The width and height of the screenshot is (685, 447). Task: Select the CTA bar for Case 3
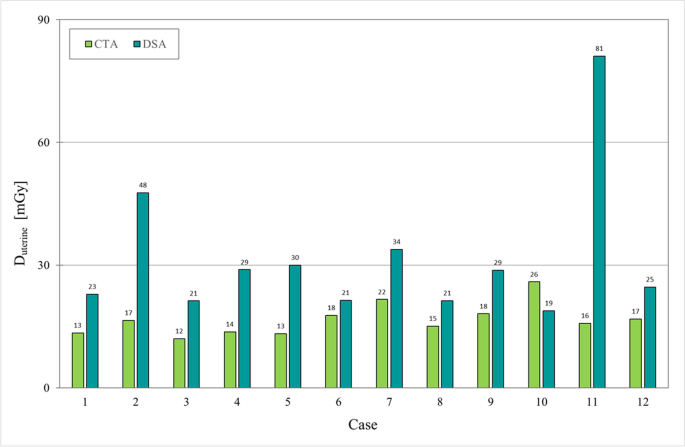[x=179, y=363]
